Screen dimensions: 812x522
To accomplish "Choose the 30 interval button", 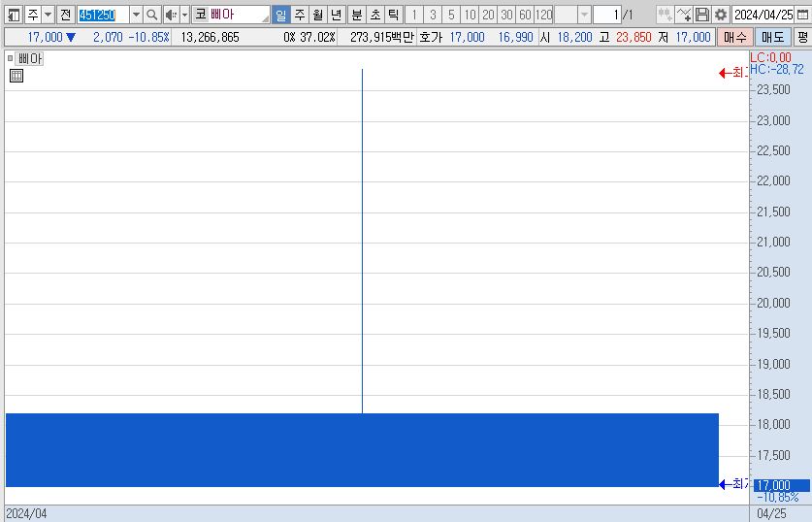I will (506, 15).
